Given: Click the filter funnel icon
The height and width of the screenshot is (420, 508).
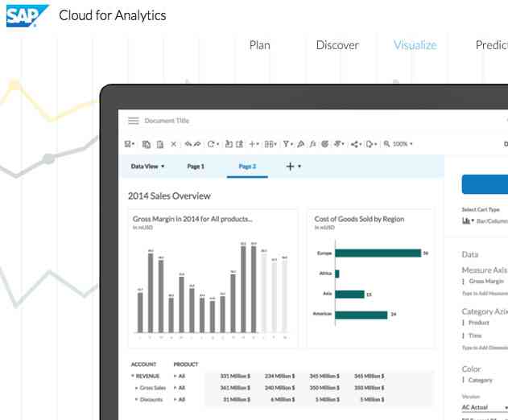Looking at the screenshot, I should (286, 144).
